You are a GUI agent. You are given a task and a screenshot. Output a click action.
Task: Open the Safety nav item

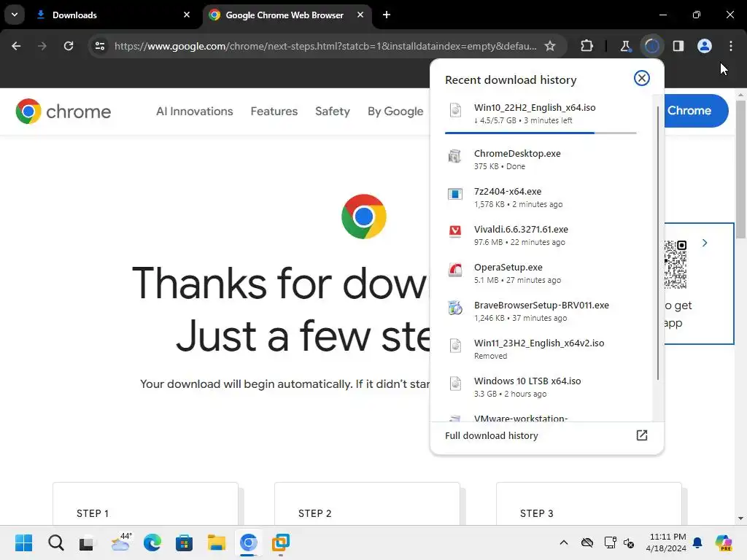[x=333, y=112]
